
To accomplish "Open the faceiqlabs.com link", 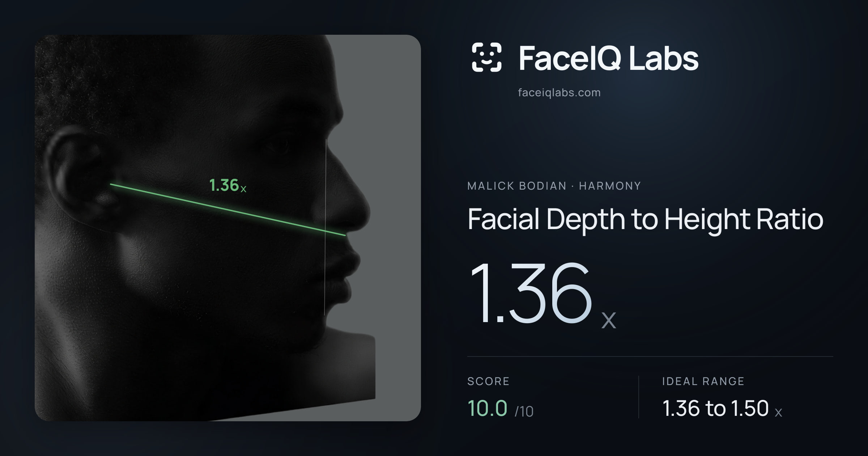I will (559, 93).
